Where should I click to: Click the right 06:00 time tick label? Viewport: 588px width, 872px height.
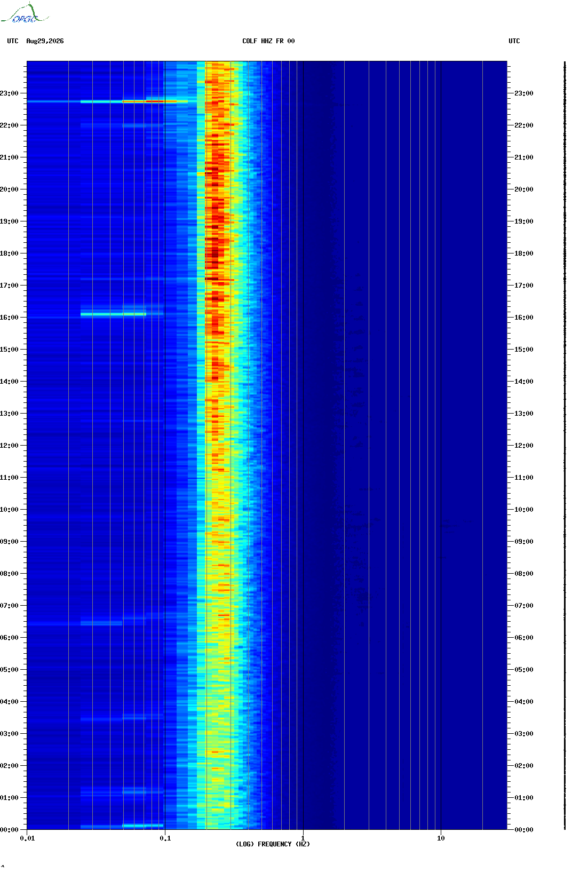524,638
